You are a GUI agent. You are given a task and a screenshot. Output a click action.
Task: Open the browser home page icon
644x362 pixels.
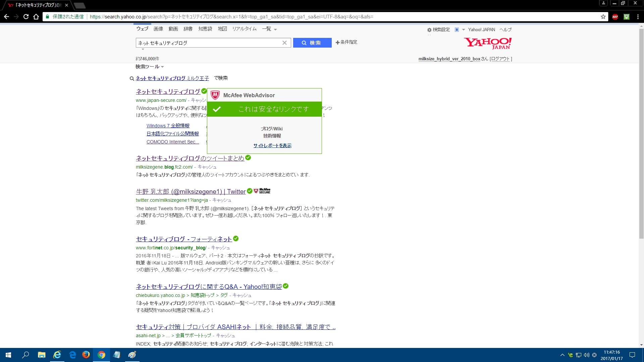[x=36, y=16]
